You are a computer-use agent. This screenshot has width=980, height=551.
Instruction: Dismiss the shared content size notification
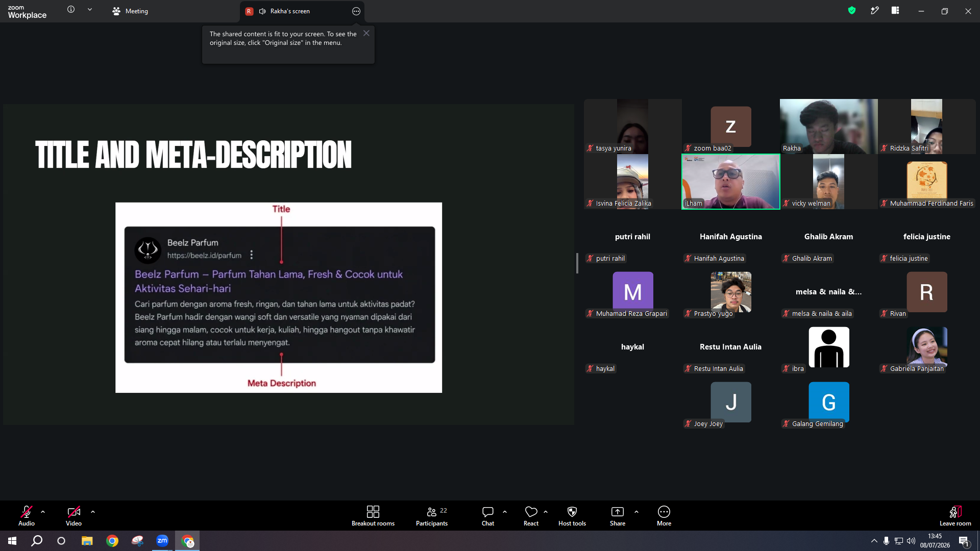[366, 33]
